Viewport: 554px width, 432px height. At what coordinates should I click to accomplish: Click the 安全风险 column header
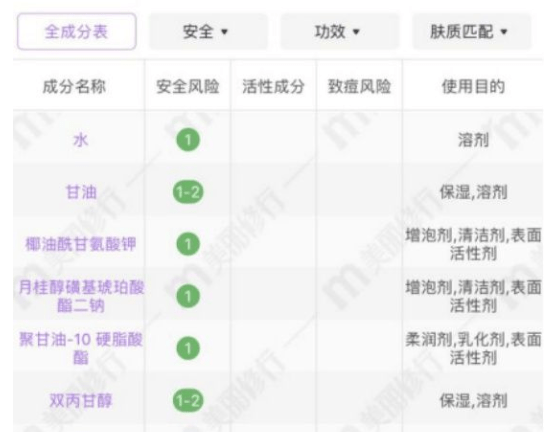[x=188, y=87]
